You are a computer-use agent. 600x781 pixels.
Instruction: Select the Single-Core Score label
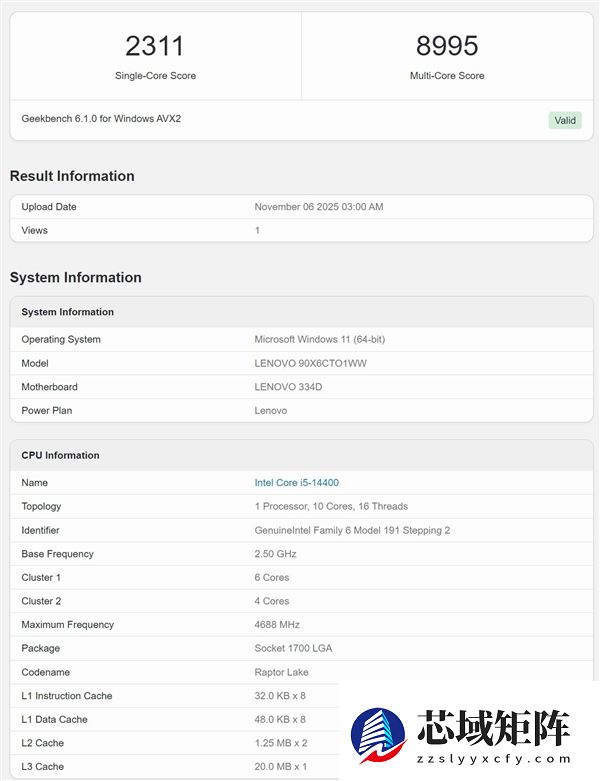[155, 76]
